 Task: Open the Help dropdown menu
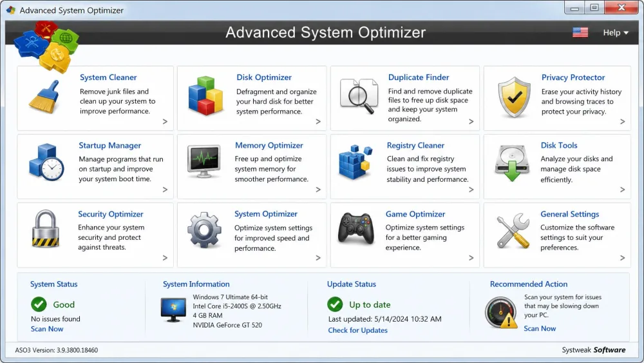click(615, 32)
